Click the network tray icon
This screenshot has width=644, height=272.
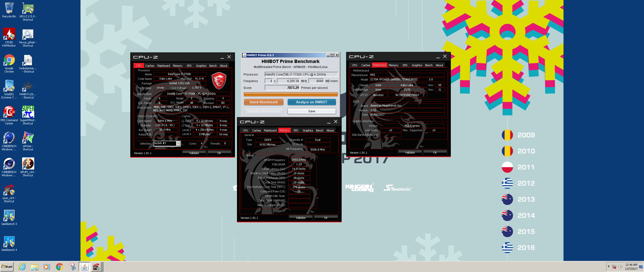614,267
